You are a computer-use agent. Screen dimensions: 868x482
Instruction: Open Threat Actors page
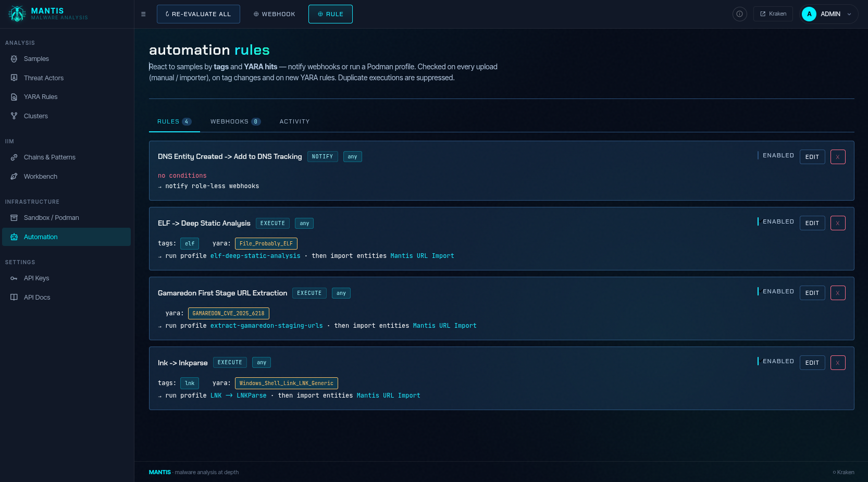click(66, 78)
